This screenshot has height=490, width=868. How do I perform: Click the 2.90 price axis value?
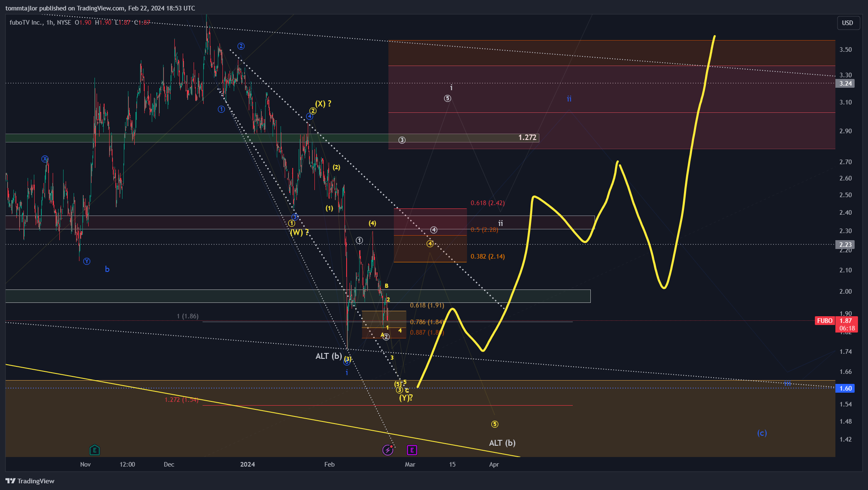pyautogui.click(x=845, y=131)
